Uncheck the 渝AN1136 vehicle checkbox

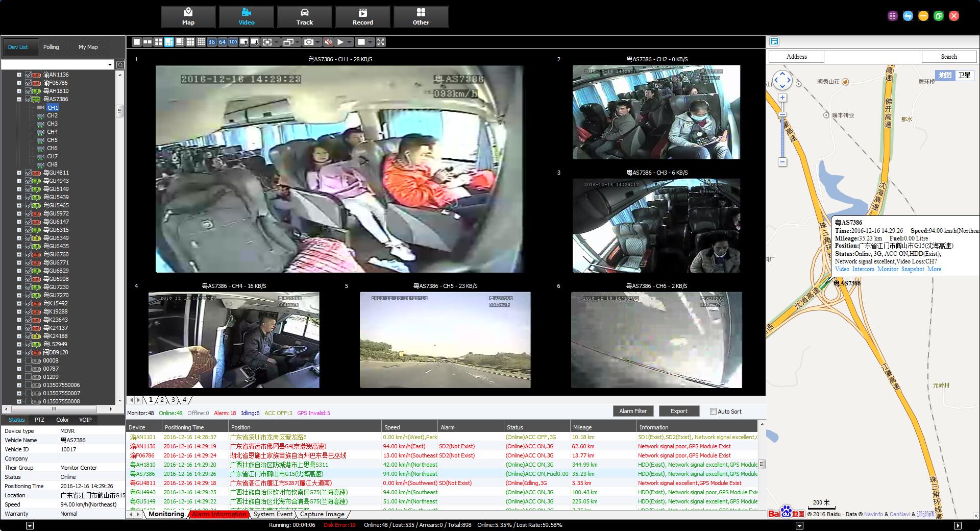(29, 75)
